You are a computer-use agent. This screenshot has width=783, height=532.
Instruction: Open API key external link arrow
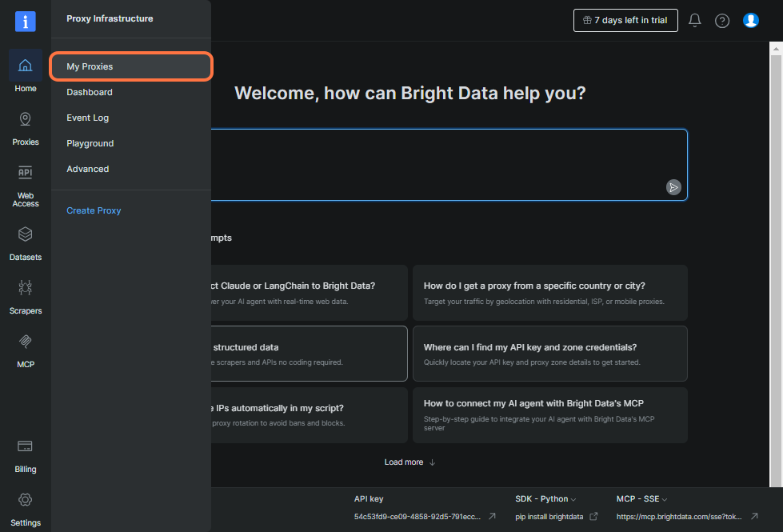[492, 517]
